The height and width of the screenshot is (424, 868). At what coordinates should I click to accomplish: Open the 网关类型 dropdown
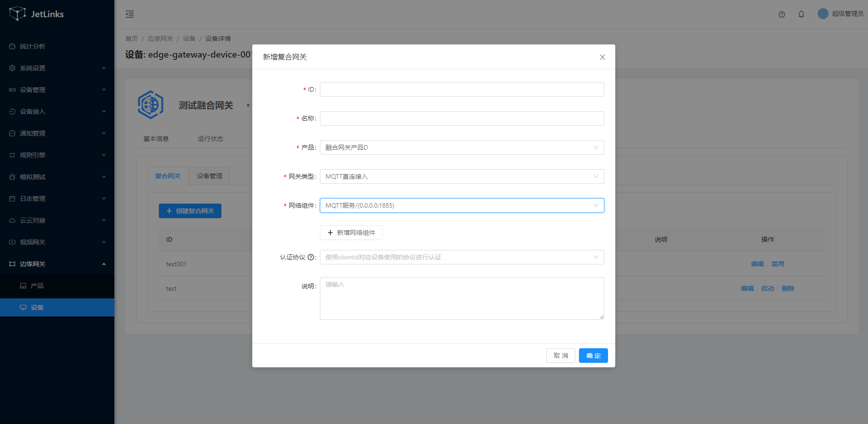point(461,176)
